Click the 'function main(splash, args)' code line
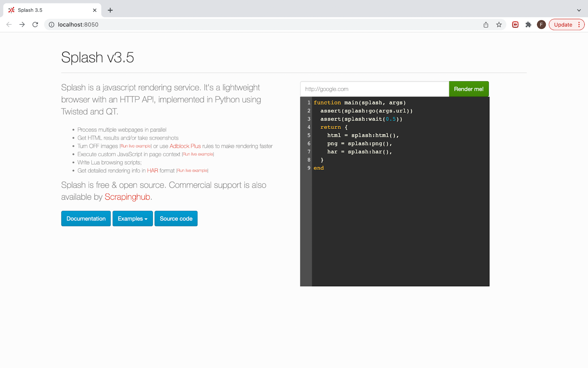This screenshot has width=588, height=368. 360,103
